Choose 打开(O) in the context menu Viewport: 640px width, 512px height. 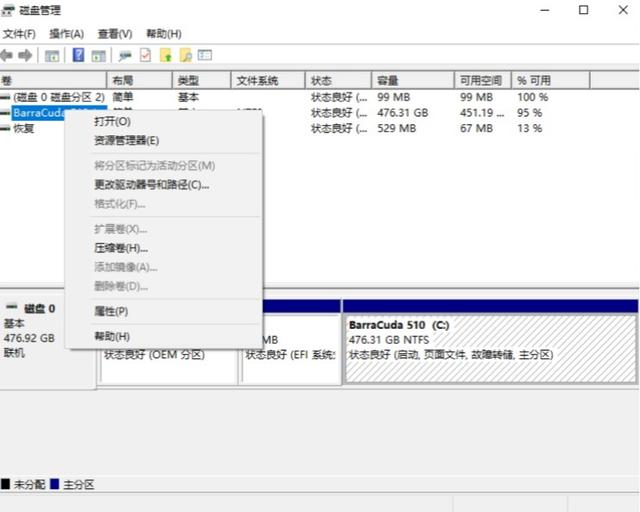pyautogui.click(x=163, y=121)
